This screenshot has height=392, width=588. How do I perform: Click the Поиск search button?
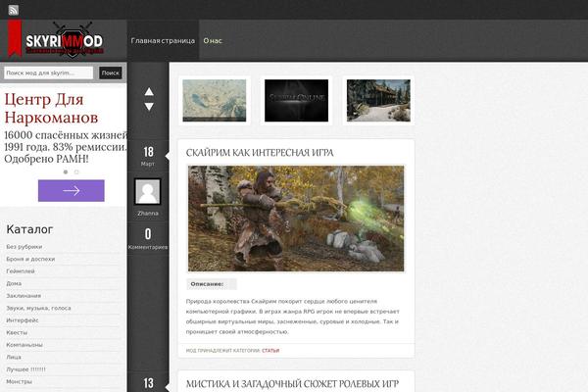coord(111,73)
